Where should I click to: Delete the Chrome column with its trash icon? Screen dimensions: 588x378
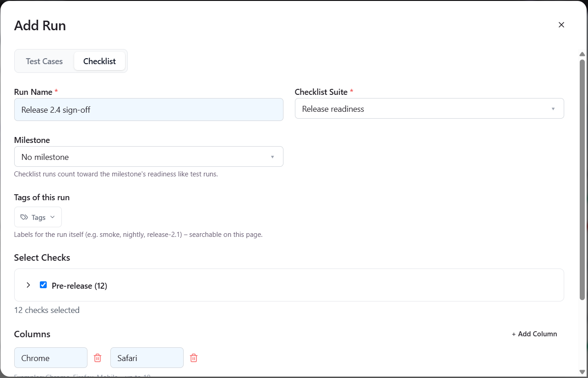coord(98,358)
